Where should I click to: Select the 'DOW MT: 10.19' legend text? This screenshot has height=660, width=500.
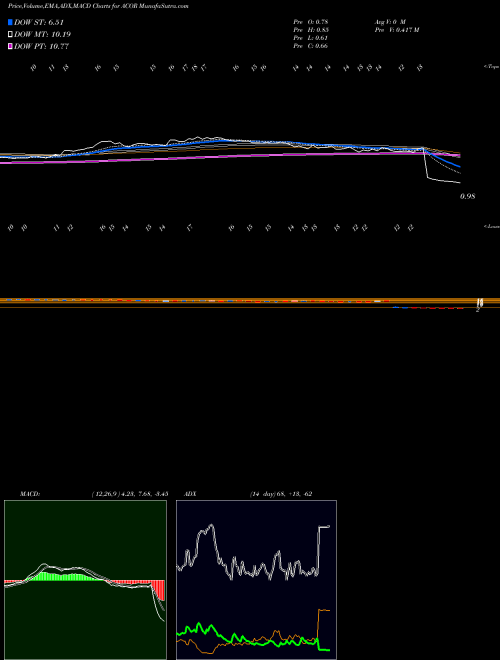coord(43,35)
